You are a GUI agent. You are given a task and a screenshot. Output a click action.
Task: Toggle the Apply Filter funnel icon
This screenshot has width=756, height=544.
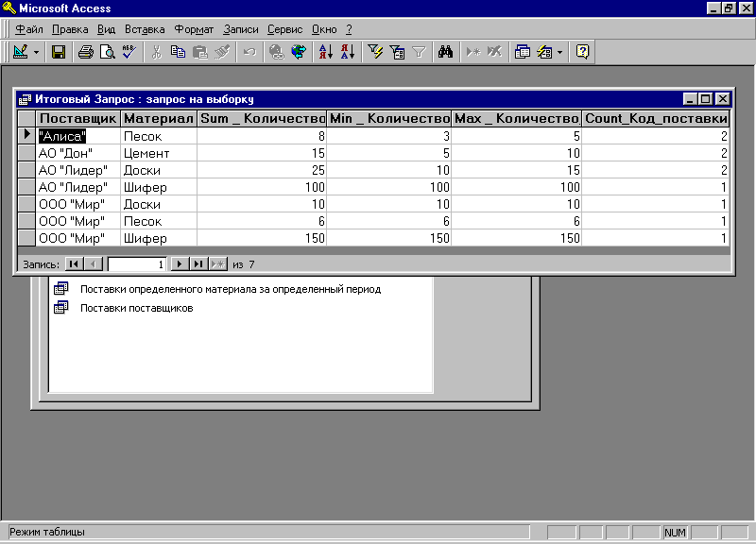pos(419,52)
